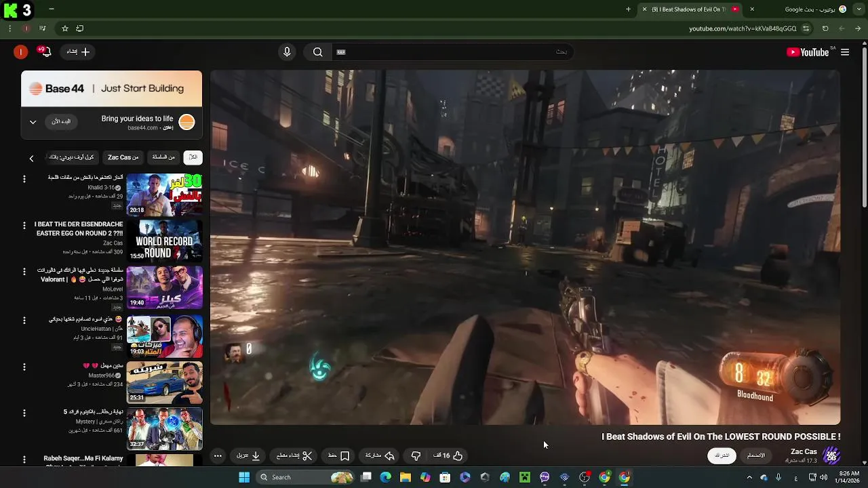Select the 'From the series' filter chip
The width and height of the screenshot is (868, 488).
pyautogui.click(x=163, y=157)
